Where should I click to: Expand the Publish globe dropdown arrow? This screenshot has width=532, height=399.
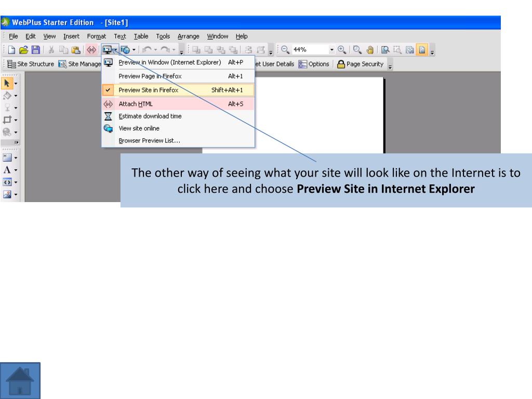(x=134, y=50)
